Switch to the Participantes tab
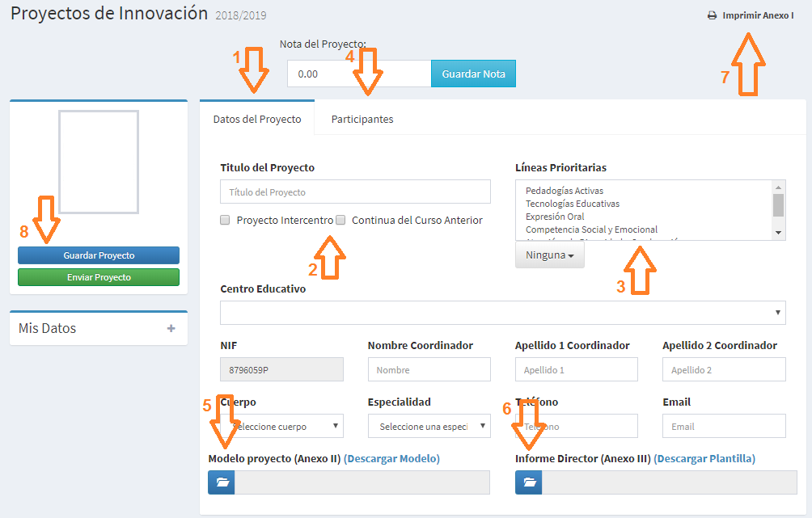 [x=362, y=118]
